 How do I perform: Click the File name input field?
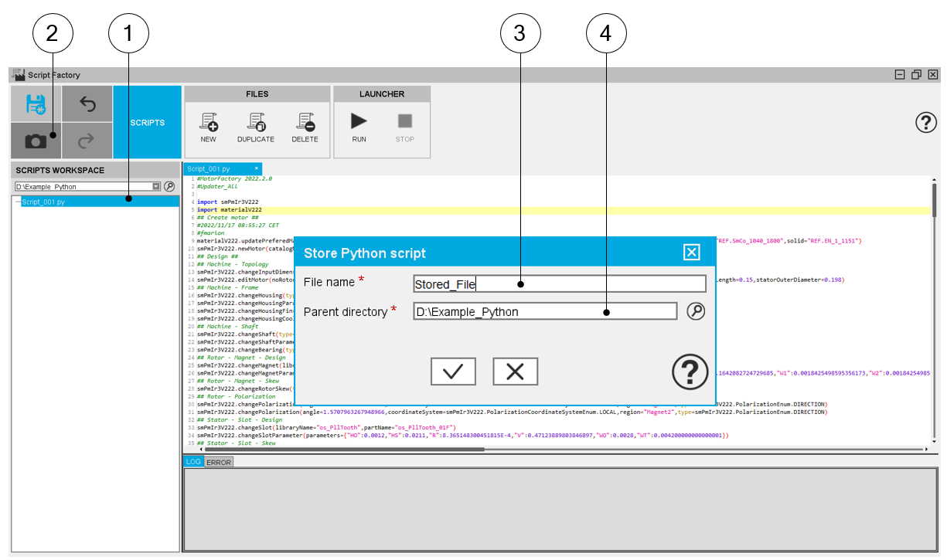click(559, 283)
